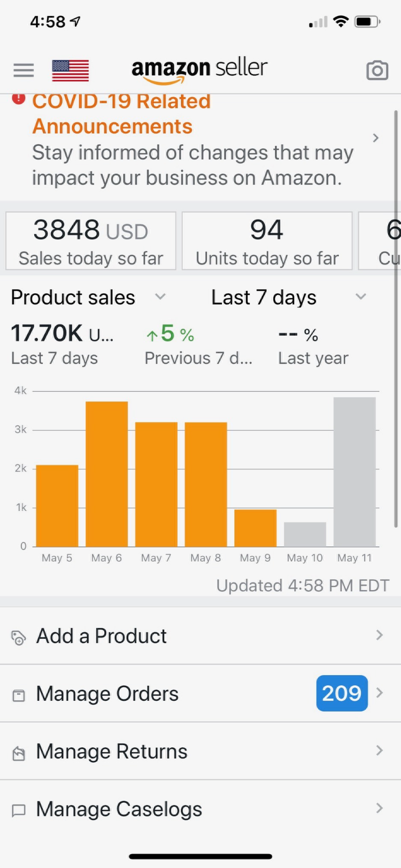The height and width of the screenshot is (868, 401).
Task: Open the Manage Returns menu item
Action: click(111, 751)
